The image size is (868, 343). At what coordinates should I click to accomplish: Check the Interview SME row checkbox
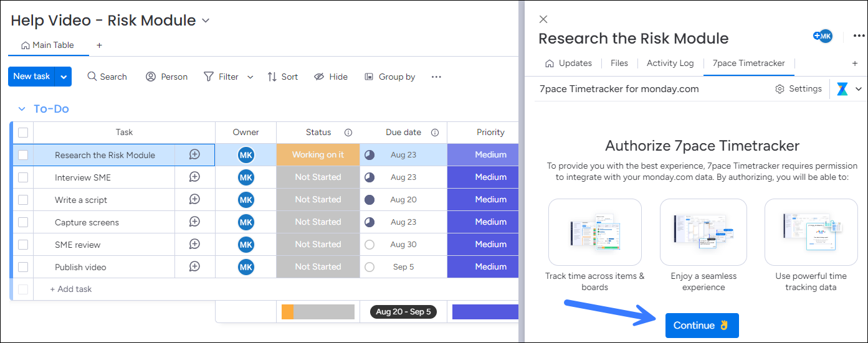[23, 177]
